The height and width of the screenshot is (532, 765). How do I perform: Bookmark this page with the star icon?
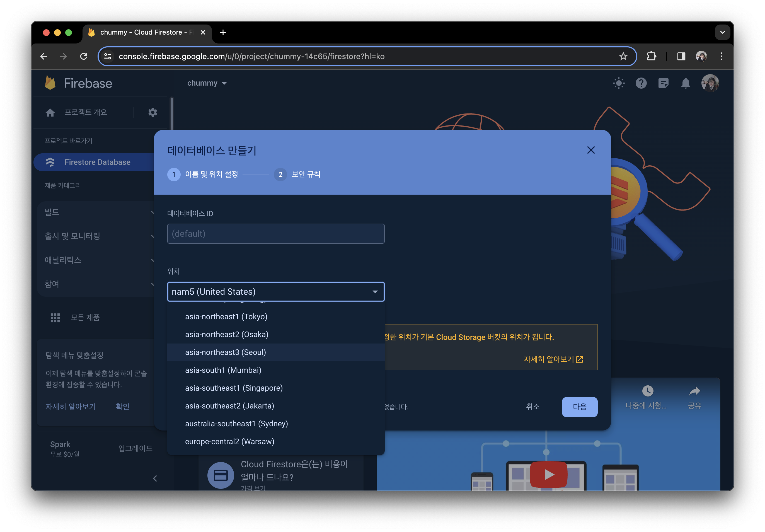(623, 56)
